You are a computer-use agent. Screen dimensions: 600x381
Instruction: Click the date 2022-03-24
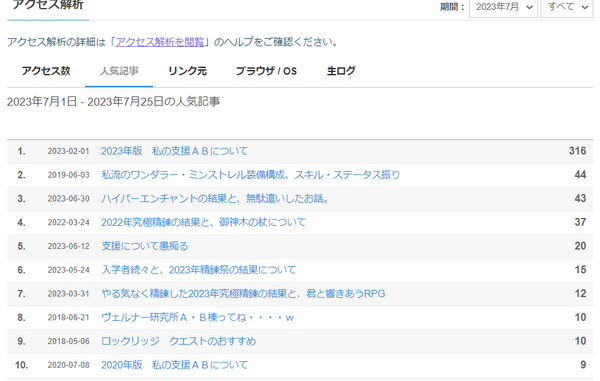(x=68, y=222)
